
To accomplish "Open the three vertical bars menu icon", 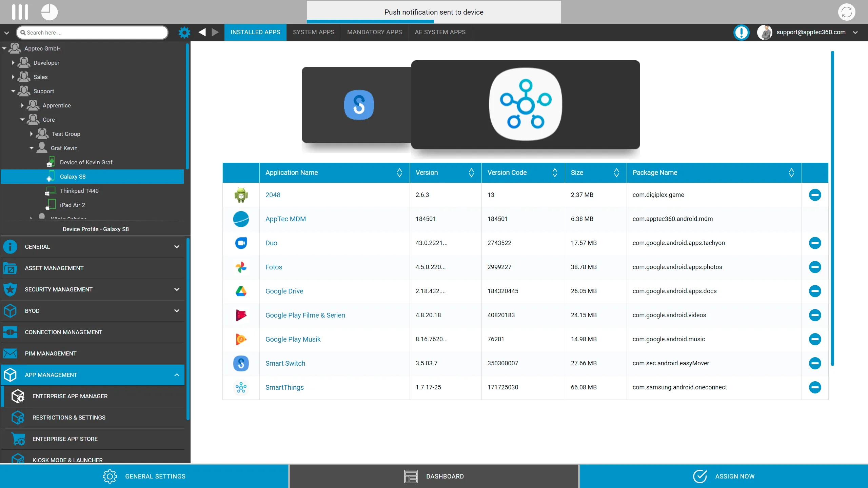I will [x=20, y=12].
